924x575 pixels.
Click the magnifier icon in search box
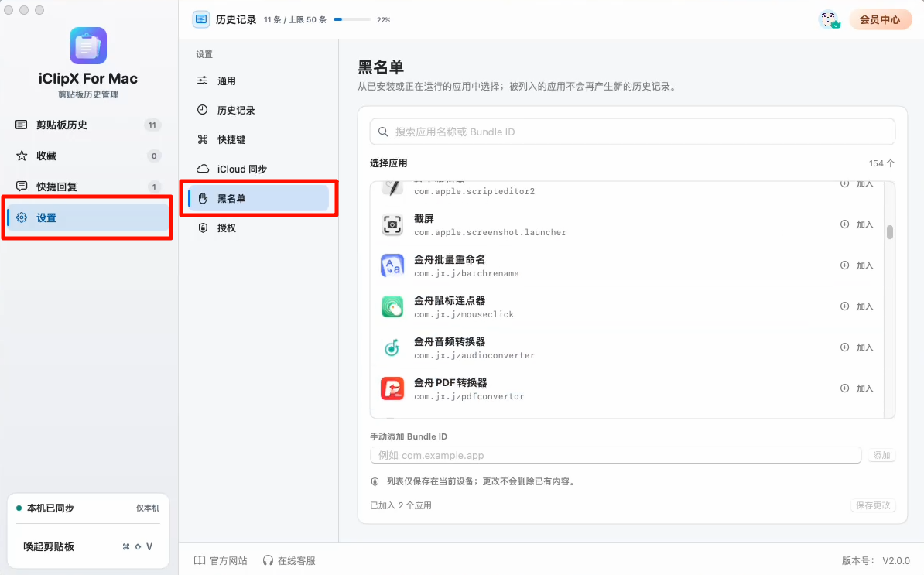tap(383, 132)
